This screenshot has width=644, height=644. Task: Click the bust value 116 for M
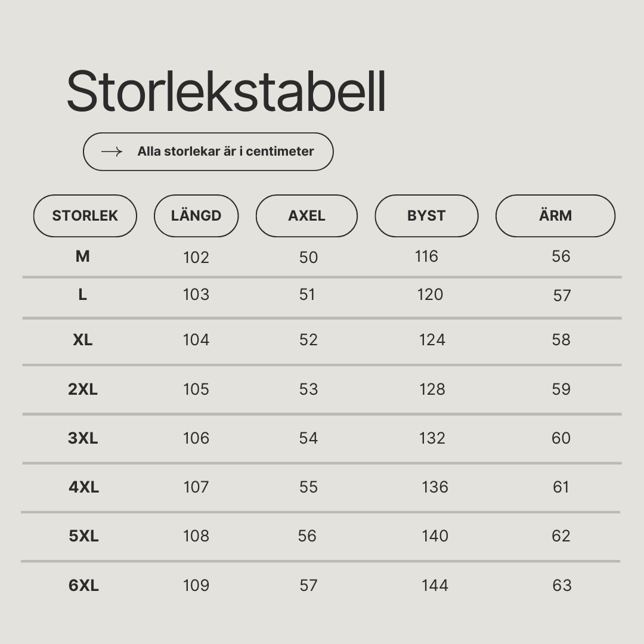(426, 256)
